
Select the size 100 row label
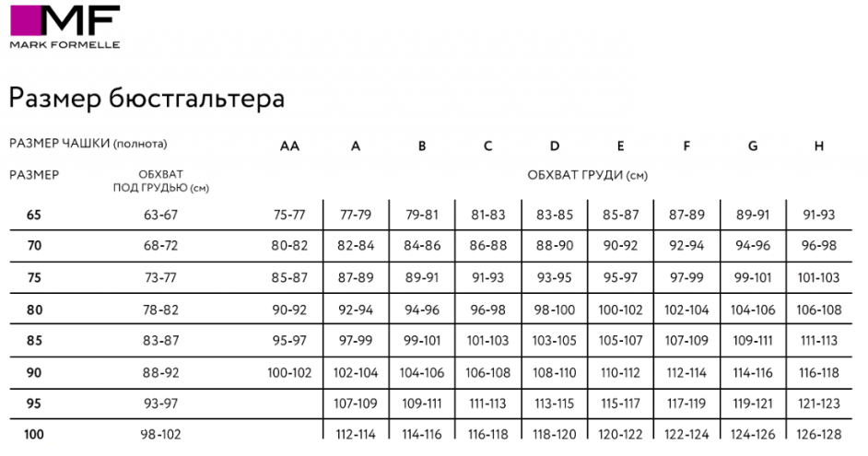coord(34,435)
